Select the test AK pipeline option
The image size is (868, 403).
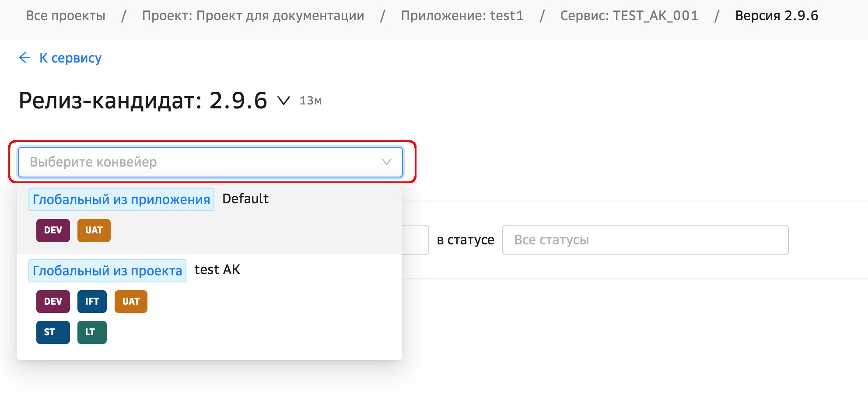coord(217,270)
